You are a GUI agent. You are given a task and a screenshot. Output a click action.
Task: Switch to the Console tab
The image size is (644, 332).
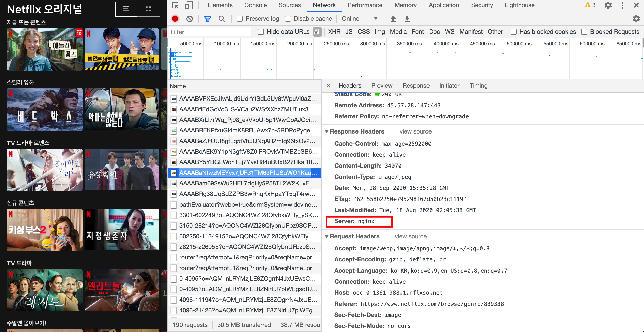(255, 5)
